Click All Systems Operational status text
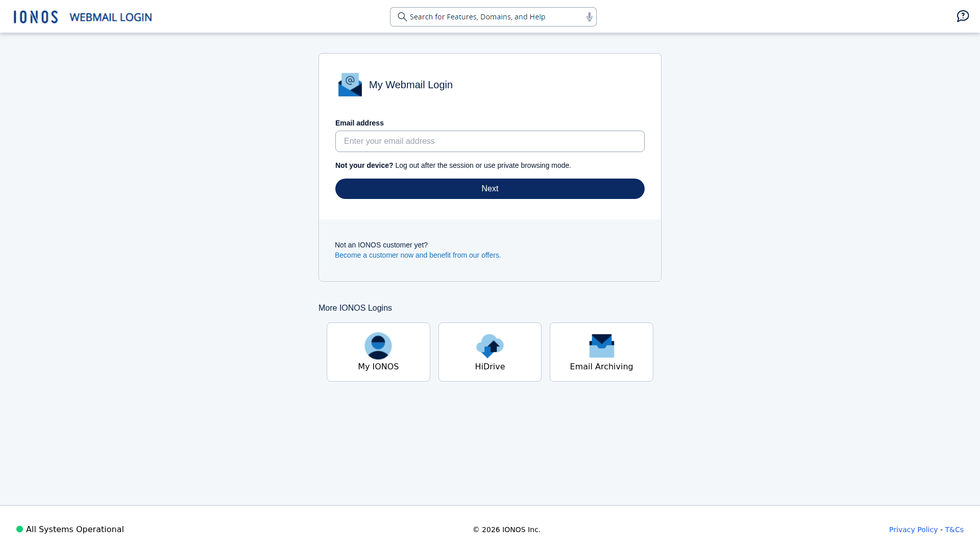 coord(75,530)
